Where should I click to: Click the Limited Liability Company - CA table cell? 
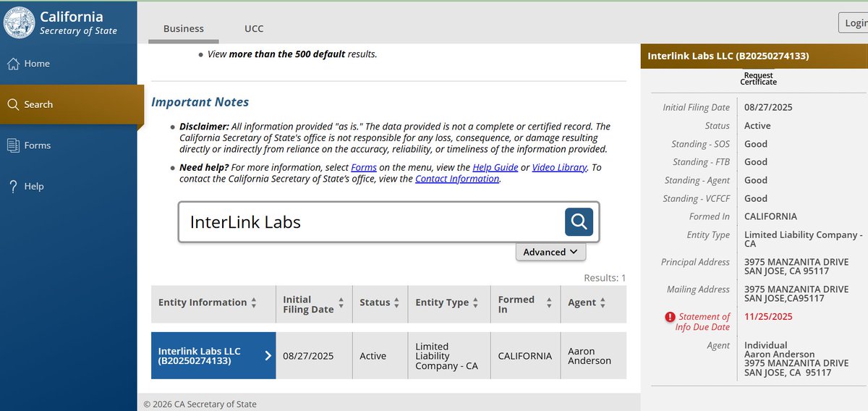click(x=449, y=355)
